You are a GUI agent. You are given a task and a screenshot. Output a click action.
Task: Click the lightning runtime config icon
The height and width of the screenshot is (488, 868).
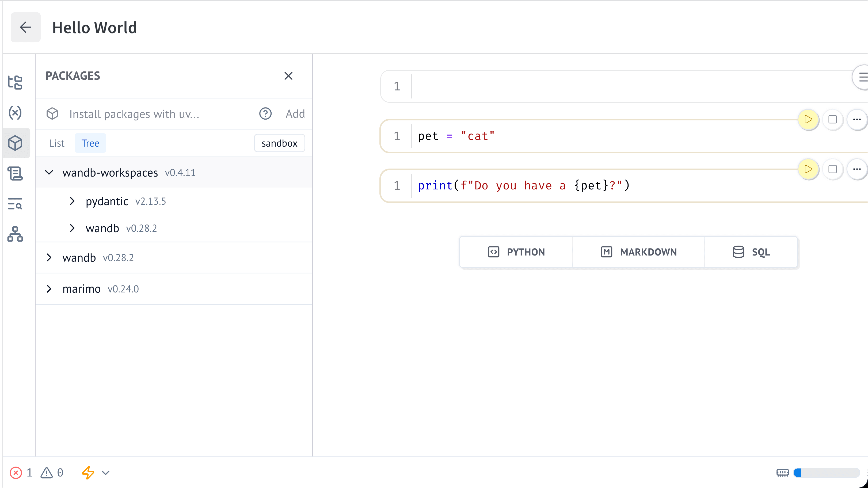88,473
